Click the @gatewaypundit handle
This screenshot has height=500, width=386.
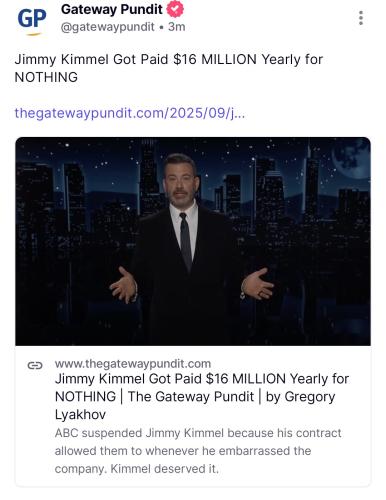[108, 27]
